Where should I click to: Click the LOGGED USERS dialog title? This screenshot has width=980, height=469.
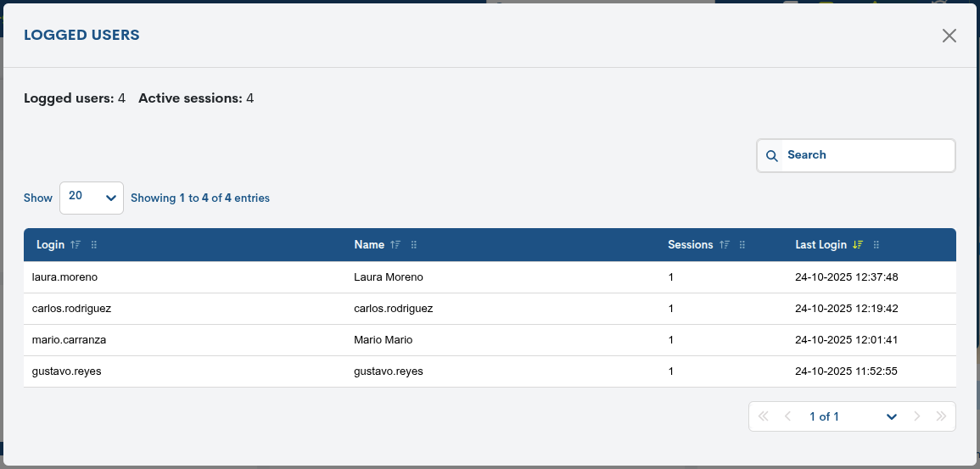coord(81,35)
